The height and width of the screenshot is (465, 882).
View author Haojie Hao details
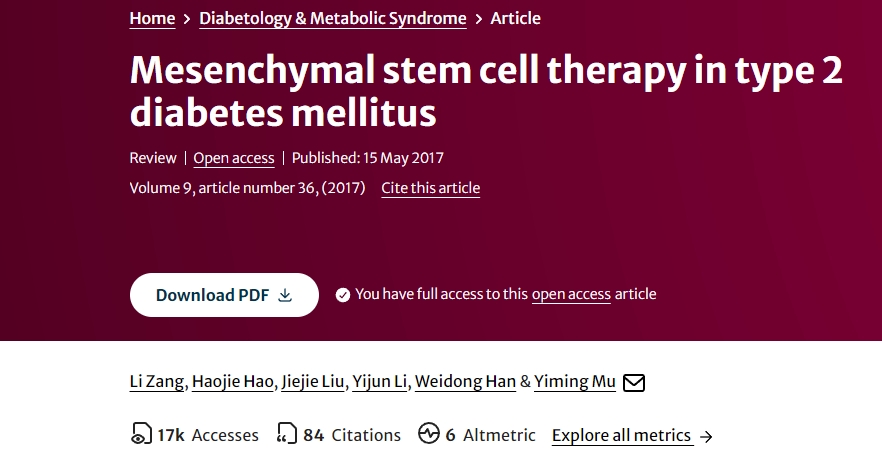(x=232, y=382)
